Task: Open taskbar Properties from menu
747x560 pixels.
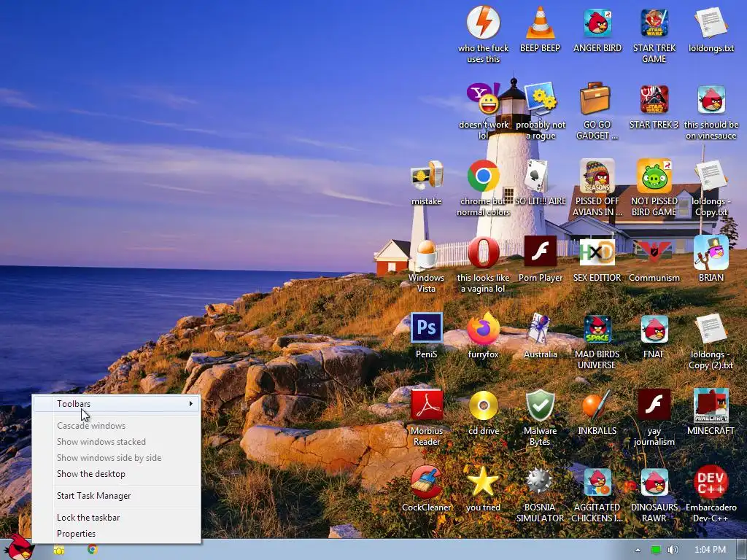Action: [x=117, y=534]
